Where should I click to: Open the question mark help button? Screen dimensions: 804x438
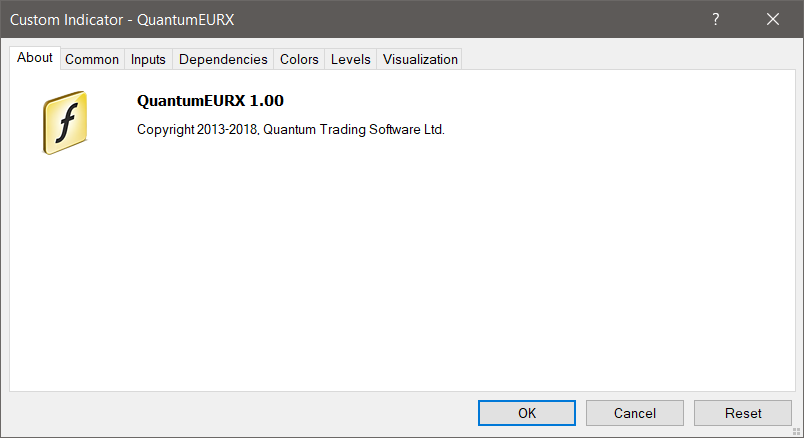pyautogui.click(x=716, y=19)
